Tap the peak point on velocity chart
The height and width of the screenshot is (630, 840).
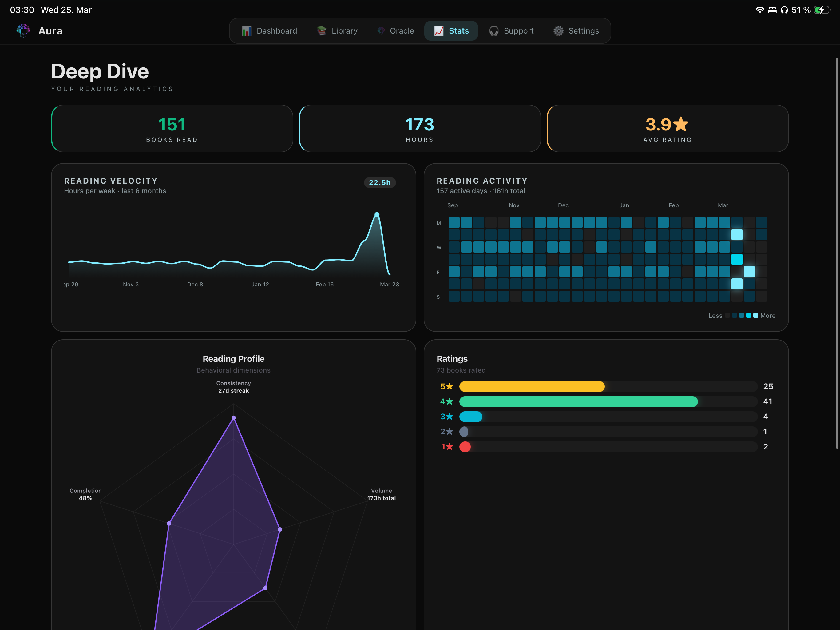tap(377, 214)
